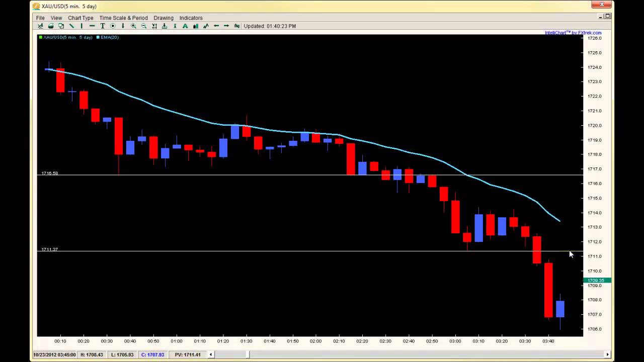Image resolution: width=644 pixels, height=362 pixels.
Task: Click the horizontal scrollbar right arrow
Action: [607, 354]
